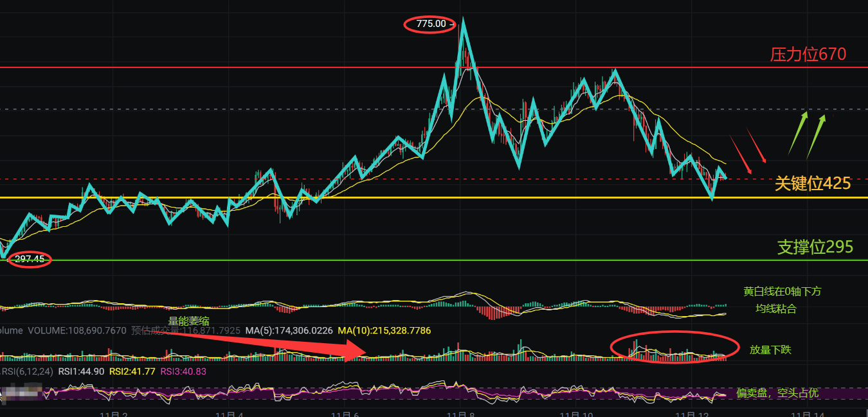The image size is (868, 417).
Task: Select the yellow 关键位425 key level label
Action: 813,184
